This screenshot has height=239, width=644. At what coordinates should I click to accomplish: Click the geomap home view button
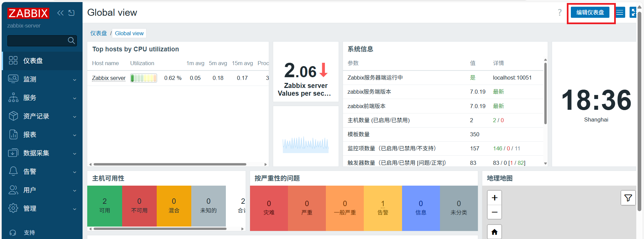pos(494,232)
